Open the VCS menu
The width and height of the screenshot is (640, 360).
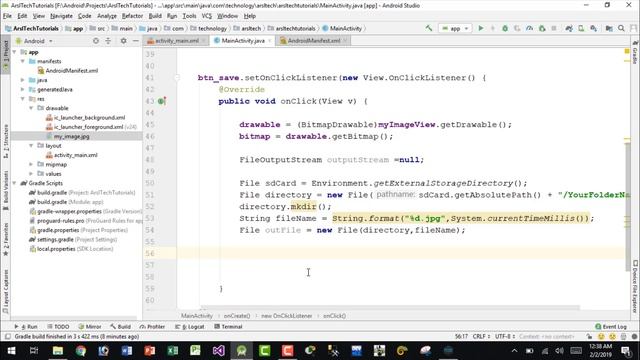point(207,16)
